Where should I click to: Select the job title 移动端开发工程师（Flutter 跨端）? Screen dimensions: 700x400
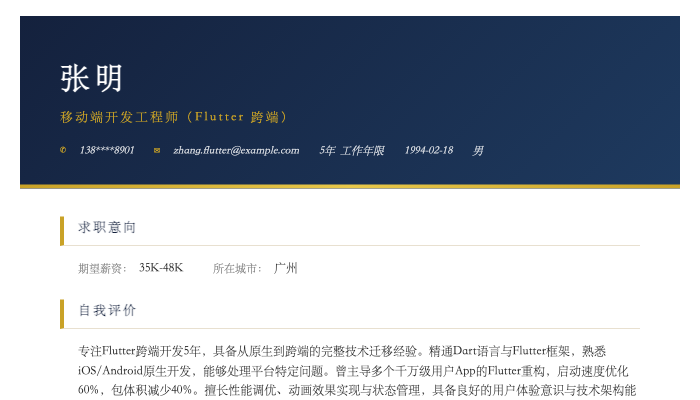tap(175, 117)
